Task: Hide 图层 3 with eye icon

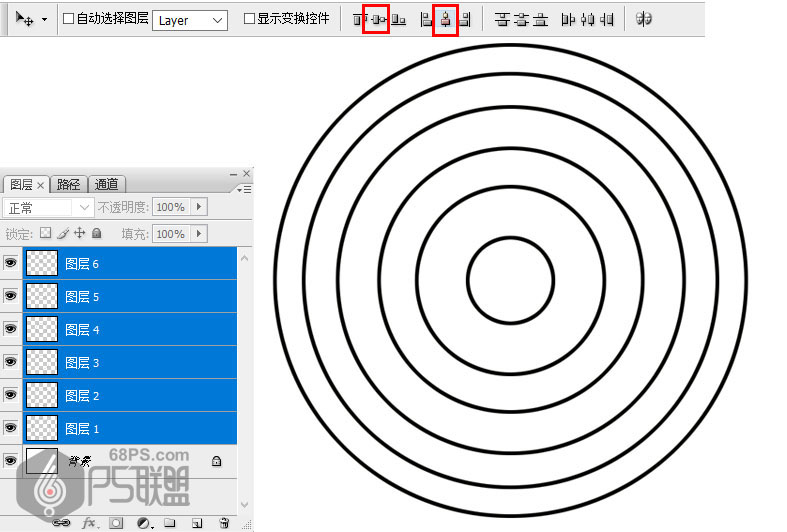Action: 11,362
